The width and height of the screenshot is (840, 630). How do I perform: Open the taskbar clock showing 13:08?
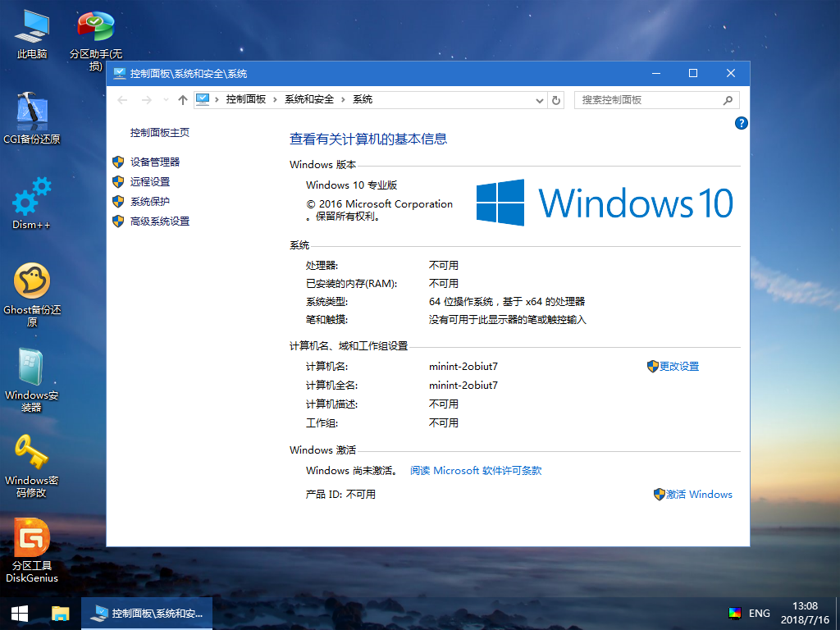point(805,614)
